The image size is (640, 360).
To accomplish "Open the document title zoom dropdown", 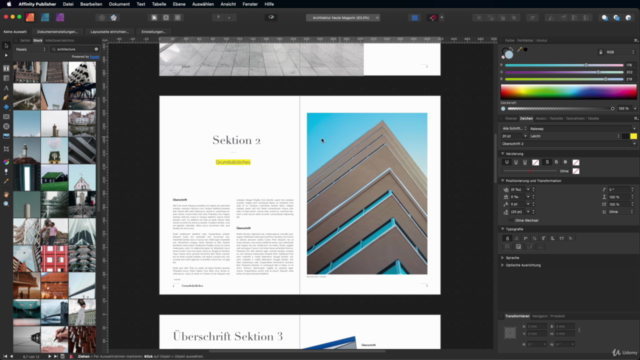I will click(343, 18).
